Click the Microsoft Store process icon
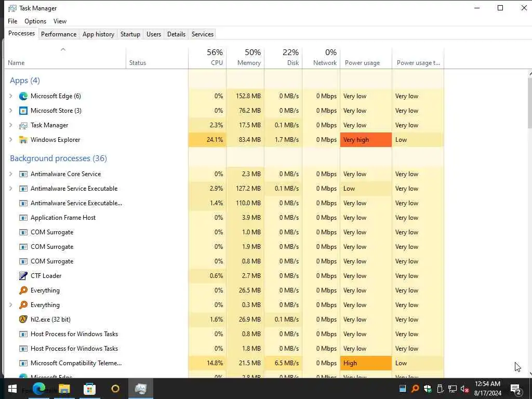 (x=23, y=111)
